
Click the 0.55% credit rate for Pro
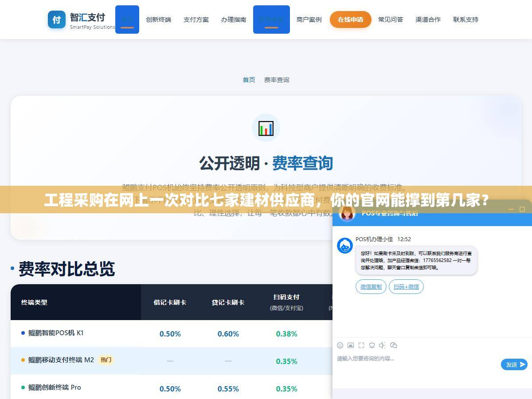228,389
